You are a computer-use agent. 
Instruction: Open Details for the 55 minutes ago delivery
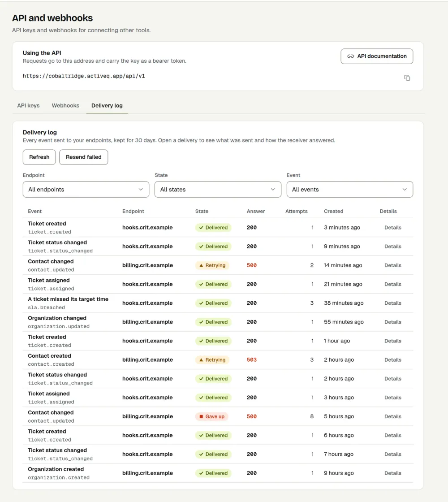tap(392, 322)
